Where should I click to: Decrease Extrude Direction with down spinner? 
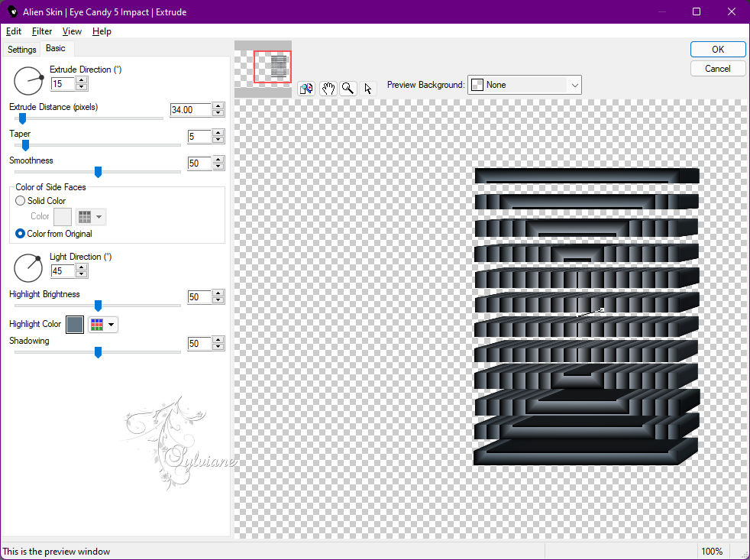click(x=82, y=87)
